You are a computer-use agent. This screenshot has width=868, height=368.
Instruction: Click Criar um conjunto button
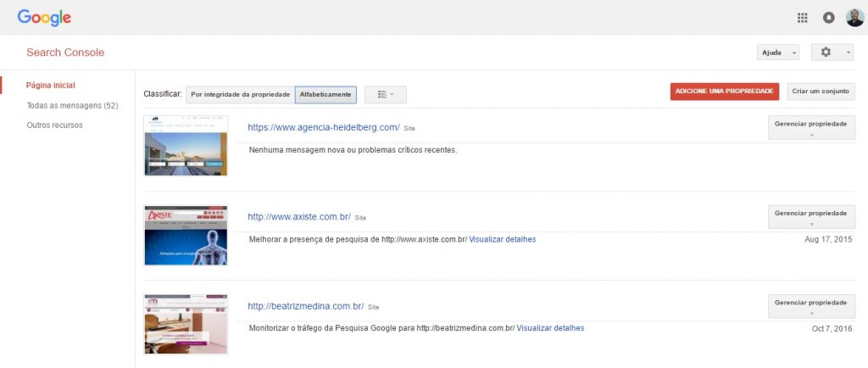(x=821, y=92)
